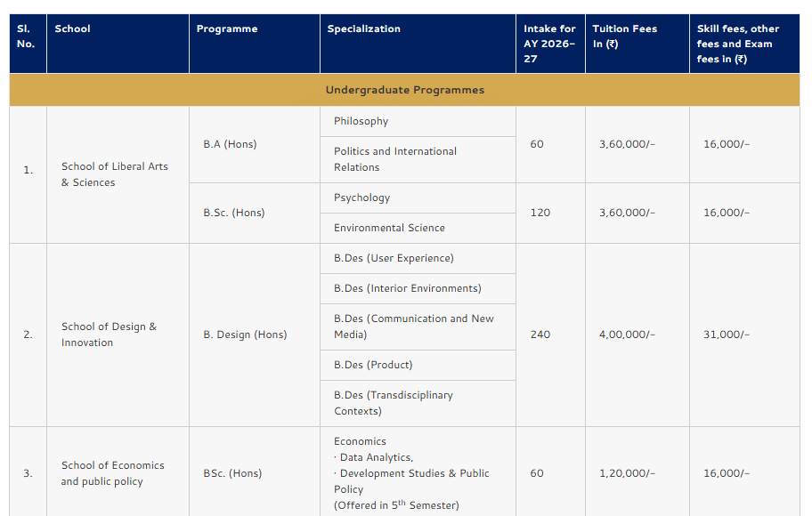
Task: Click B.Des (Transdisciplinary Contexts) cell
Action: (x=394, y=403)
